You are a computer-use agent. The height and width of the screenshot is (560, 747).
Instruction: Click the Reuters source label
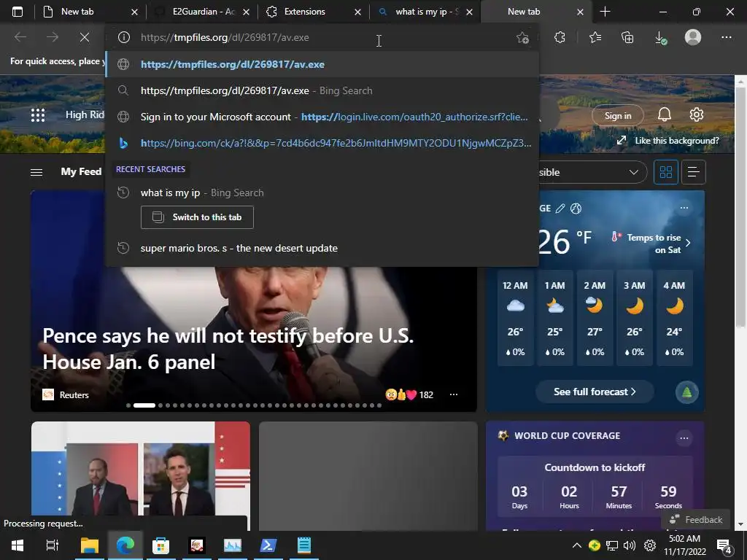click(x=74, y=394)
